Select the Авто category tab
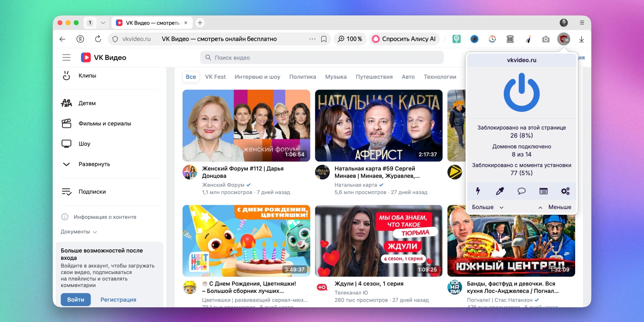 (x=408, y=77)
